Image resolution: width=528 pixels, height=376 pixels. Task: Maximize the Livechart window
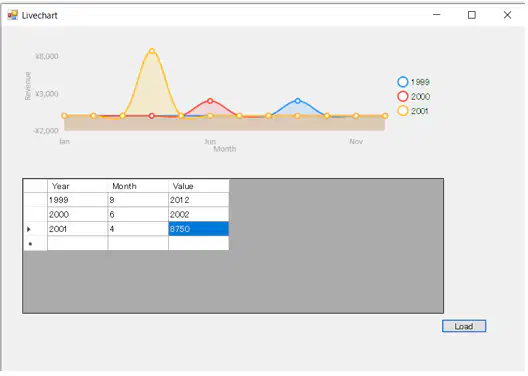click(x=472, y=15)
